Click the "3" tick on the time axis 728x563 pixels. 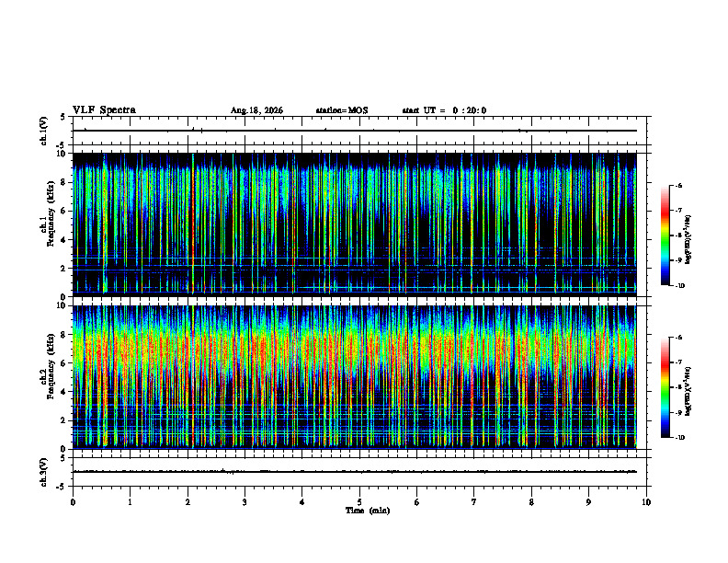[245, 502]
